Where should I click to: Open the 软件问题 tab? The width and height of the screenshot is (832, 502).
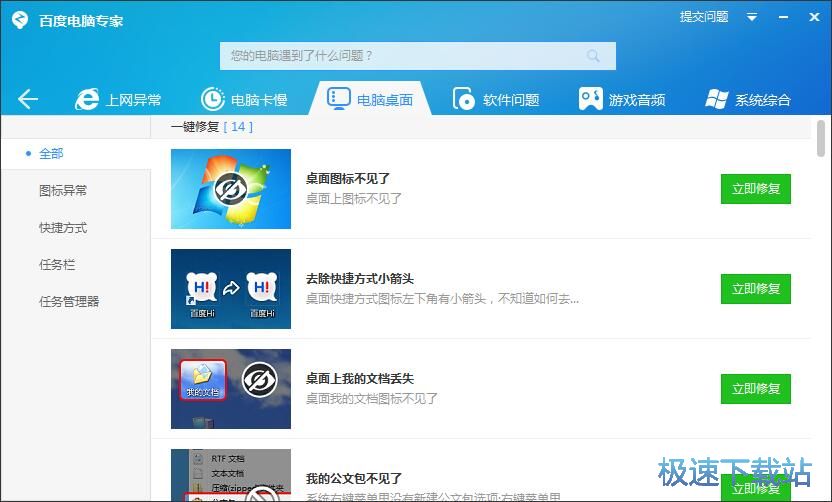click(x=496, y=100)
